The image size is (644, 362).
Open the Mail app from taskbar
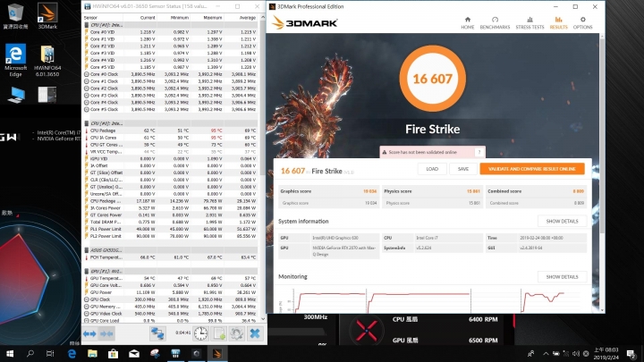click(134, 353)
